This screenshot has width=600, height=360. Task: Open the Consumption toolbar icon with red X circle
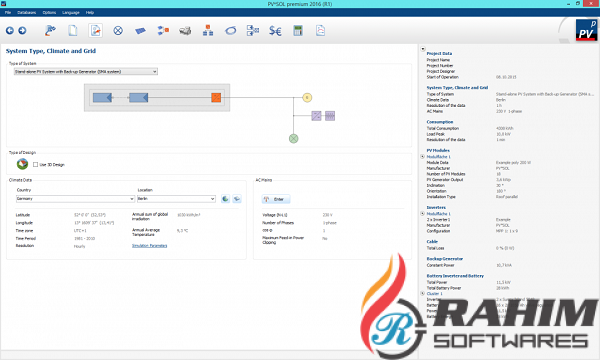[118, 31]
